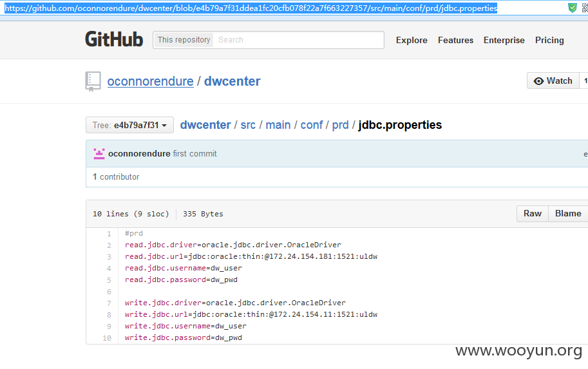Open the Features menu item
588x369 pixels.
pos(455,40)
